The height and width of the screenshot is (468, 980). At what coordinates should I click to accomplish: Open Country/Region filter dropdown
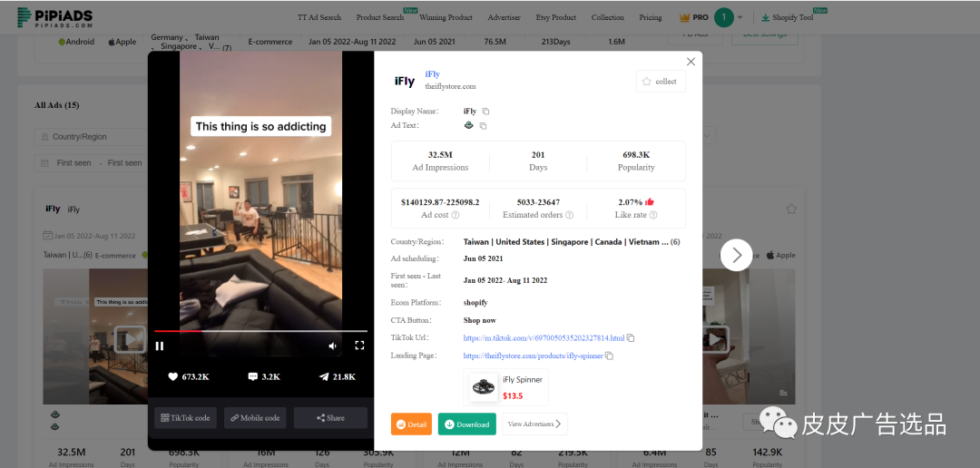91,137
